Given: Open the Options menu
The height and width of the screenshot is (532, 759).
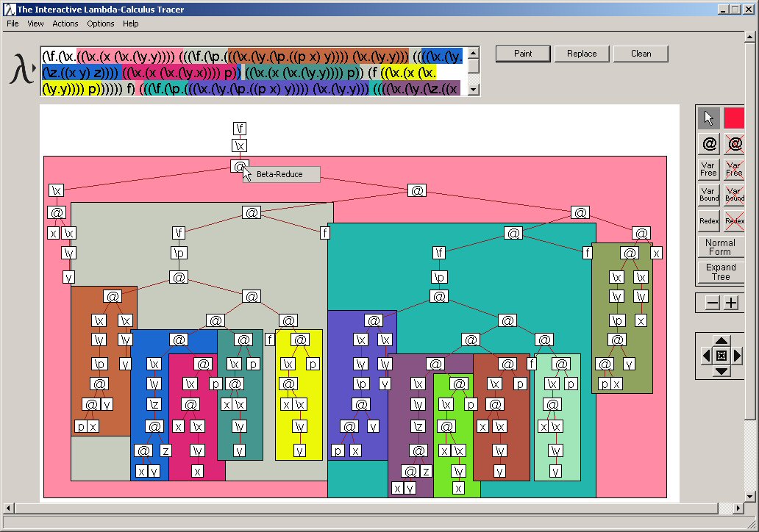Looking at the screenshot, I should [x=101, y=24].
